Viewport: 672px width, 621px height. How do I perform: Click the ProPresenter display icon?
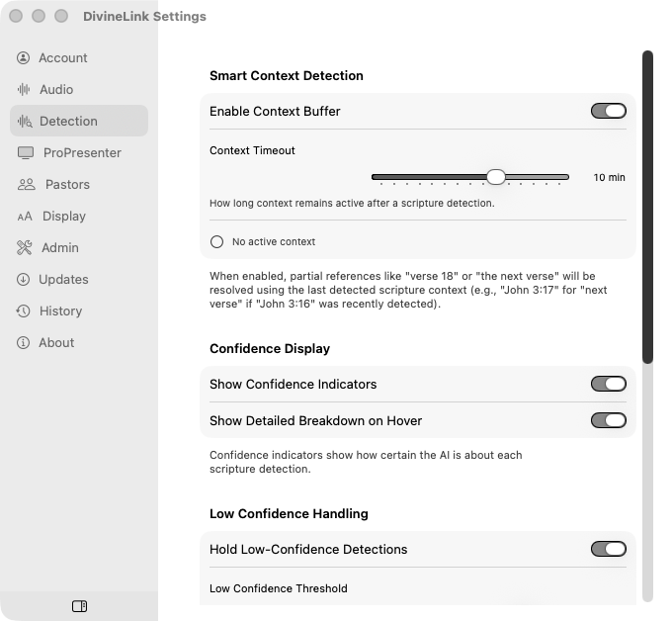[26, 152]
